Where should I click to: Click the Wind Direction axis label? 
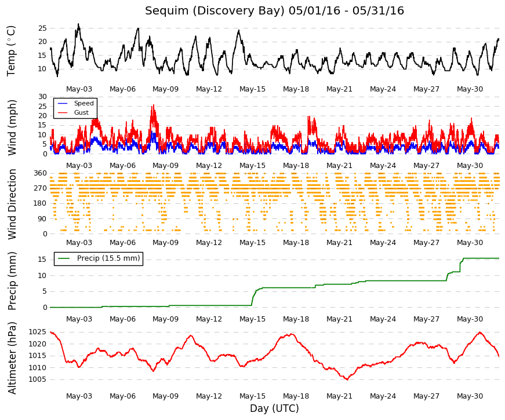click(11, 204)
